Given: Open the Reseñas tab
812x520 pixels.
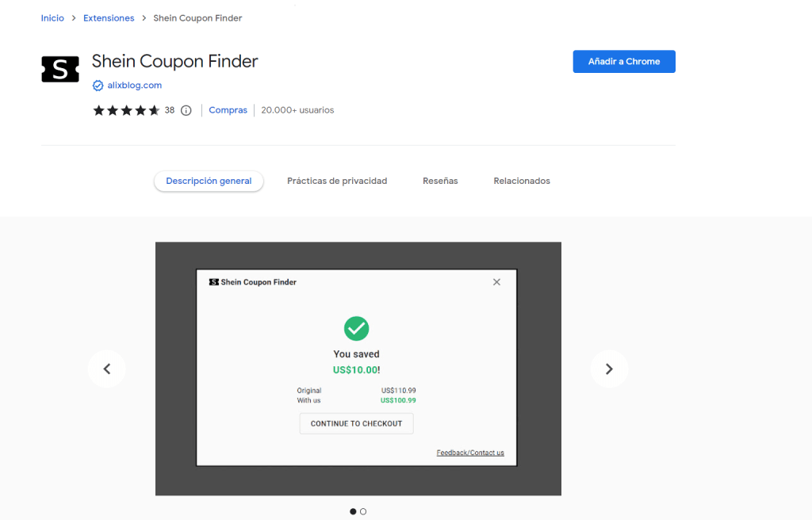Looking at the screenshot, I should coord(440,181).
